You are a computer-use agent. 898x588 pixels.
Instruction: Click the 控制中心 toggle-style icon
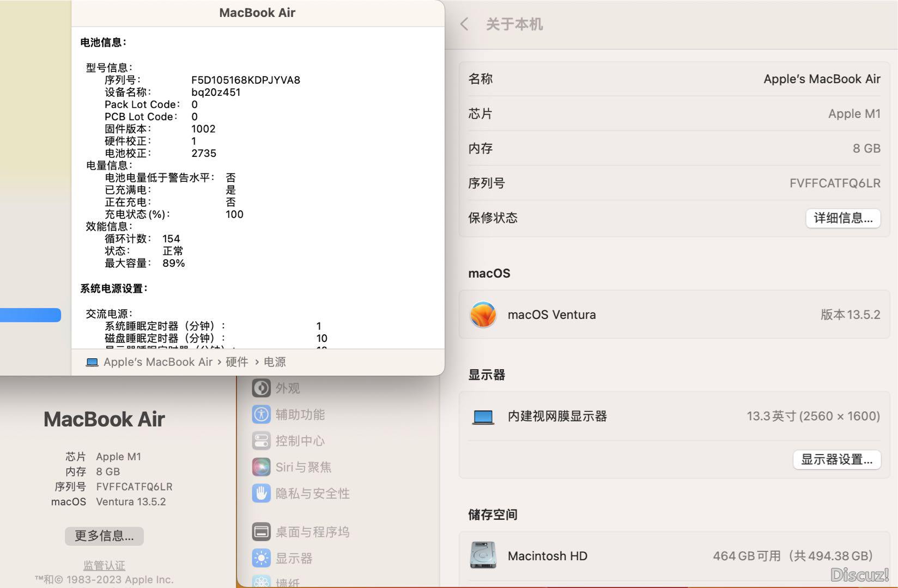point(262,441)
